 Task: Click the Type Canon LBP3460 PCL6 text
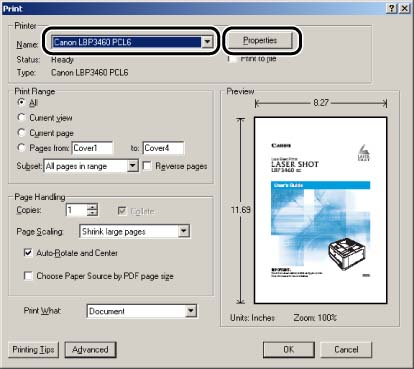[x=89, y=72]
